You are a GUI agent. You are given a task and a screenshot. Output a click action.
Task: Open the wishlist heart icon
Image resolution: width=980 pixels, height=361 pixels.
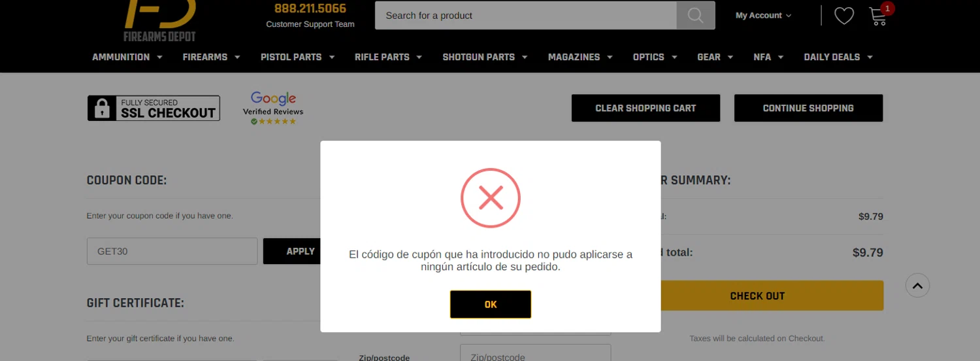coord(844,16)
